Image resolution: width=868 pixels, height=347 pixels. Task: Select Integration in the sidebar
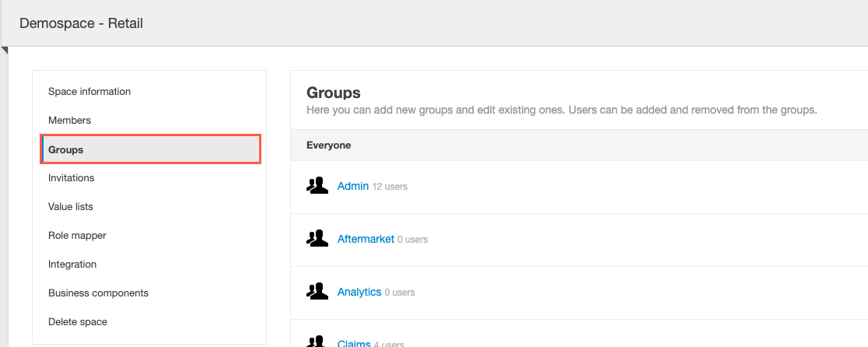[72, 265]
